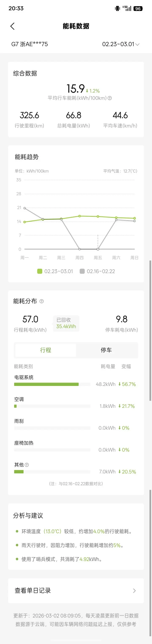Tap the vibrate mode status icon
The height and width of the screenshot is (644, 152).
pyautogui.click(x=117, y=8)
